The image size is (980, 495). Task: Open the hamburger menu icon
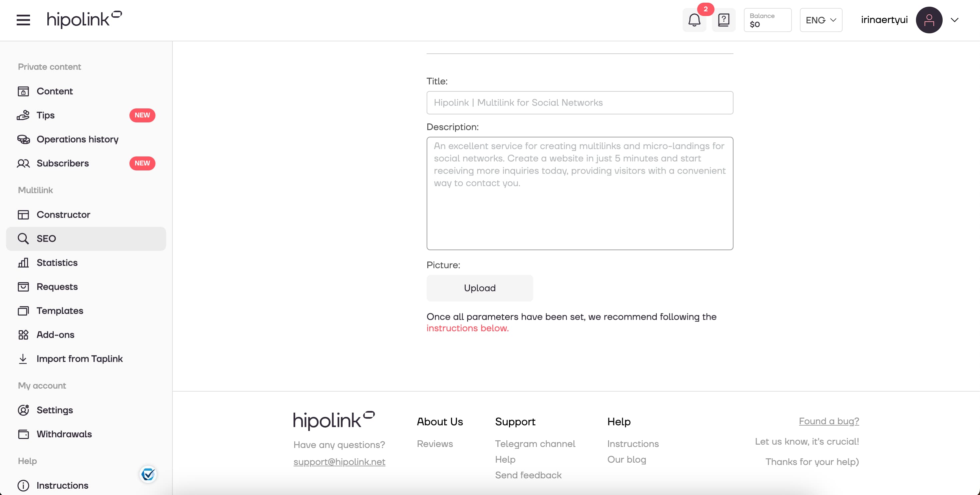[23, 20]
